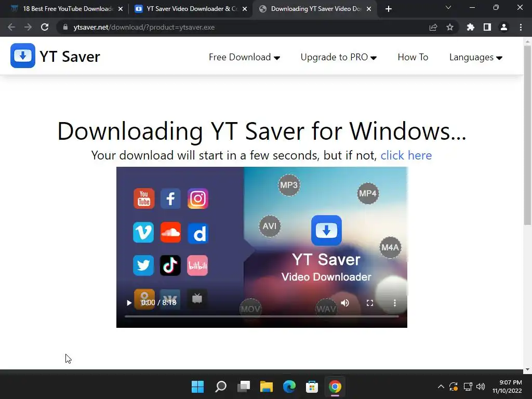Bookmark this page with star icon
Screen dimensions: 532x399
[x=450, y=27]
